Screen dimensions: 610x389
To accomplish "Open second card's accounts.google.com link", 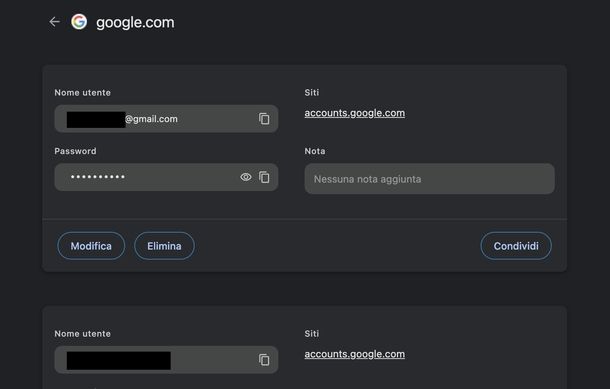I will pos(354,354).
